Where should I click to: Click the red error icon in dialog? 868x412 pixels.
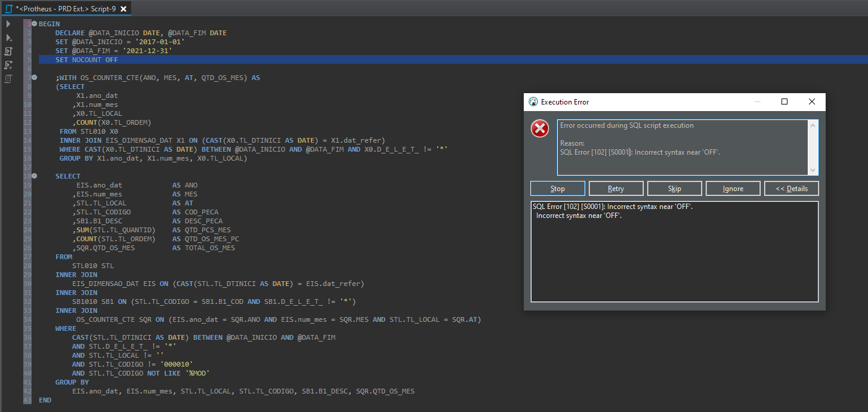coord(539,128)
